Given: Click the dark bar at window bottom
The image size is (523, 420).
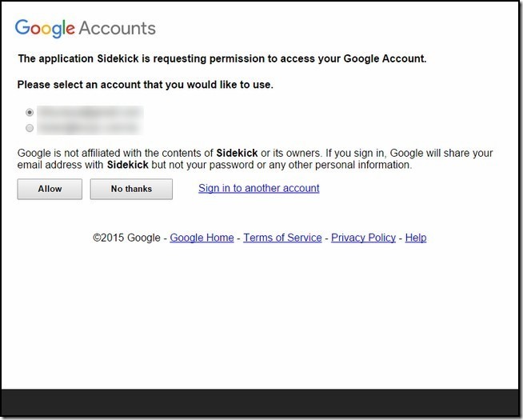Looking at the screenshot, I should click(x=260, y=402).
